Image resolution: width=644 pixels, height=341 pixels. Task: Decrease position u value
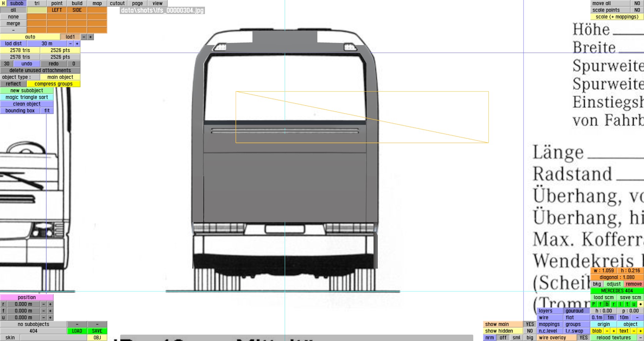(44, 318)
